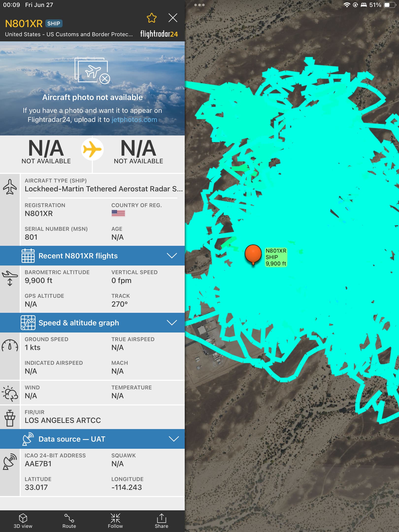Tap the US Customs and Border Protection operator text
This screenshot has height=532, width=399.
[x=69, y=34]
